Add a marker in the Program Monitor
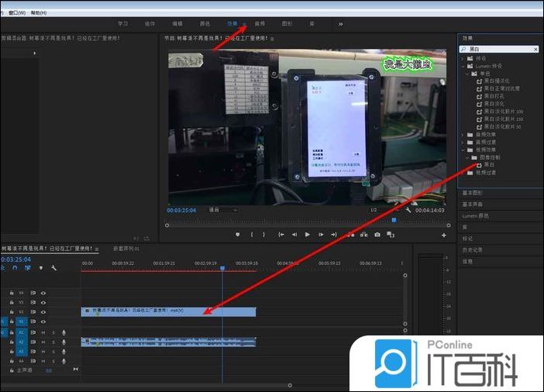The image size is (544, 392). point(238,234)
